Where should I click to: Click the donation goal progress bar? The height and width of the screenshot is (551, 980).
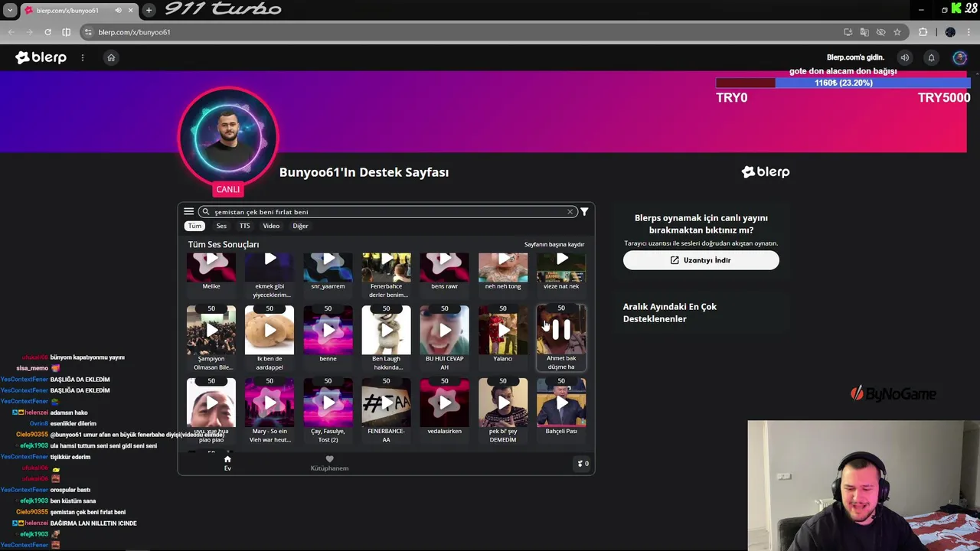[843, 83]
